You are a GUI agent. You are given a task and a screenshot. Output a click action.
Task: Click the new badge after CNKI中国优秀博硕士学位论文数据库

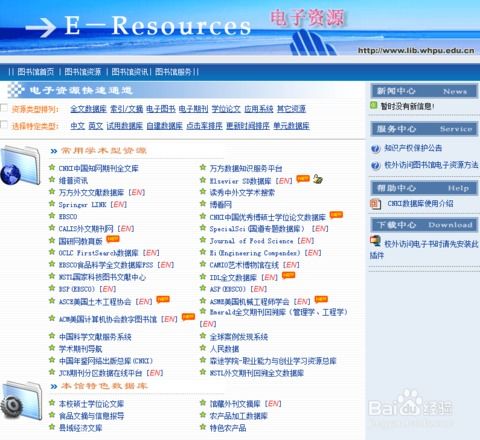click(x=336, y=215)
